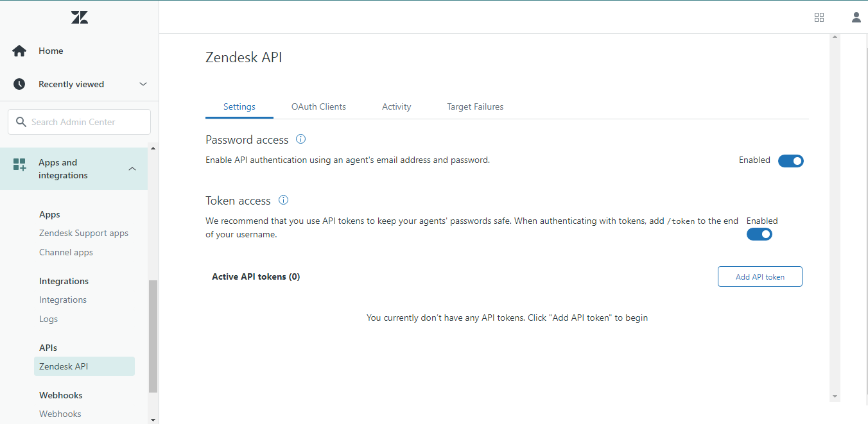The height and width of the screenshot is (424, 868).
Task: Click the Password access info icon
Action: 300,139
